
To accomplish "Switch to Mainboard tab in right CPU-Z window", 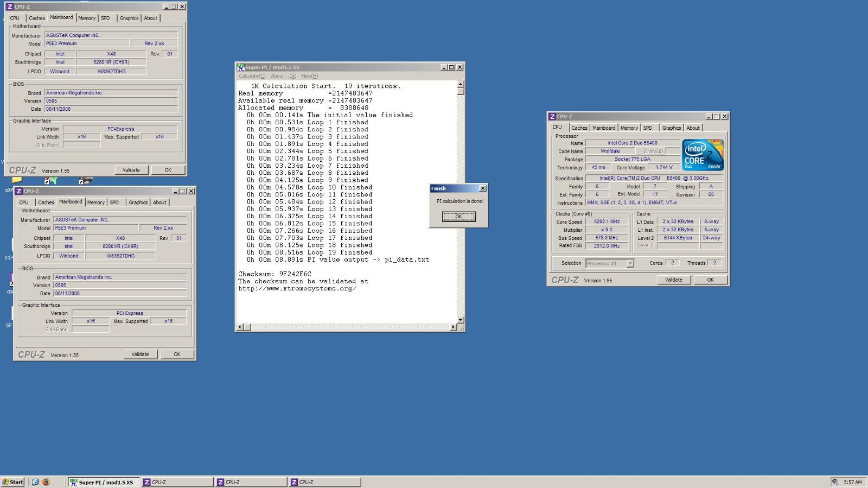I will 604,128.
